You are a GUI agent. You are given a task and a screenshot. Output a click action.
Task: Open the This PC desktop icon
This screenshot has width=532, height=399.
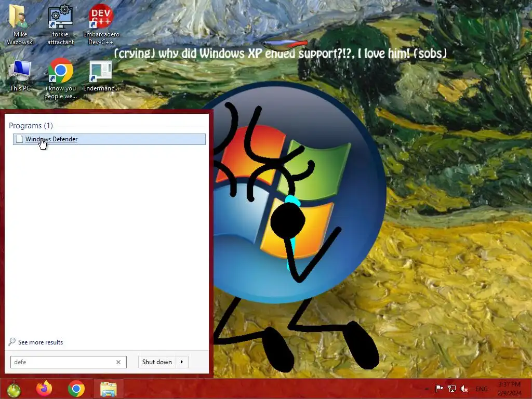coord(20,76)
